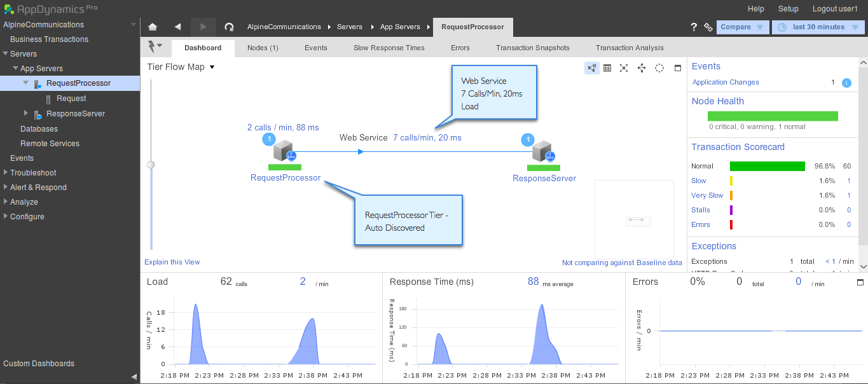The image size is (868, 384).
Task: Expand the Configure section
Action: pyautogui.click(x=6, y=216)
